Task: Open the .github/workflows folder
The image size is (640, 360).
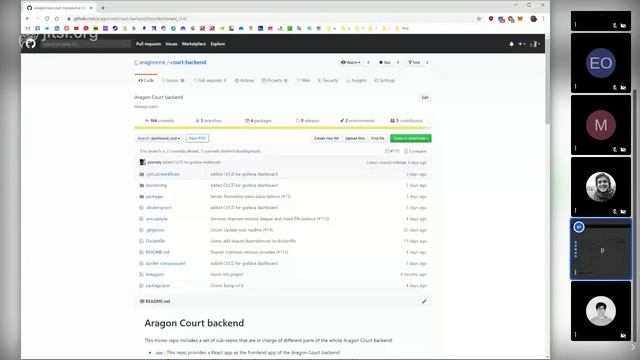Action: pyautogui.click(x=162, y=174)
